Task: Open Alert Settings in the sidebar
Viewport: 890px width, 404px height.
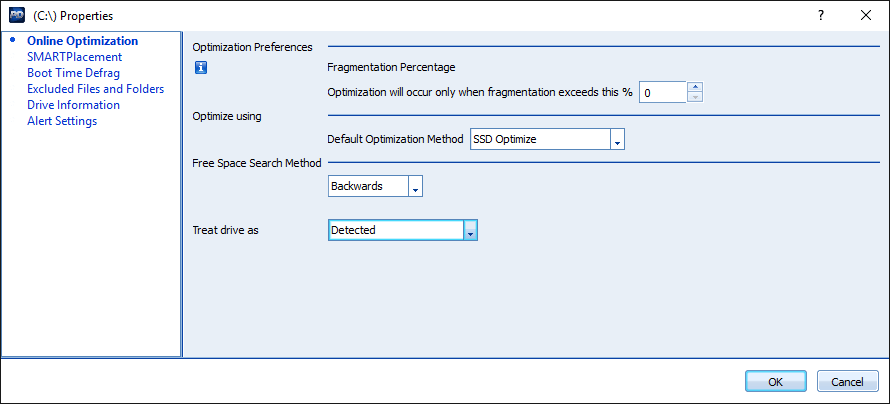Action: pyautogui.click(x=62, y=121)
